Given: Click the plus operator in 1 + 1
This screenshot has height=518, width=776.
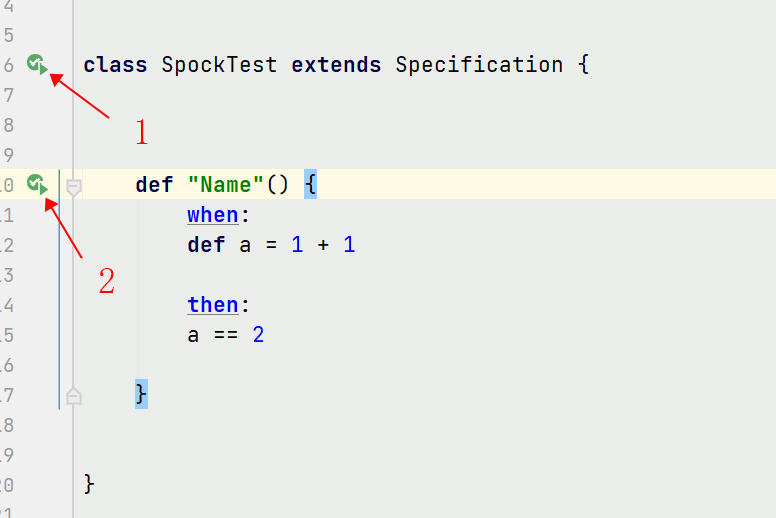Looking at the screenshot, I should pos(323,245).
